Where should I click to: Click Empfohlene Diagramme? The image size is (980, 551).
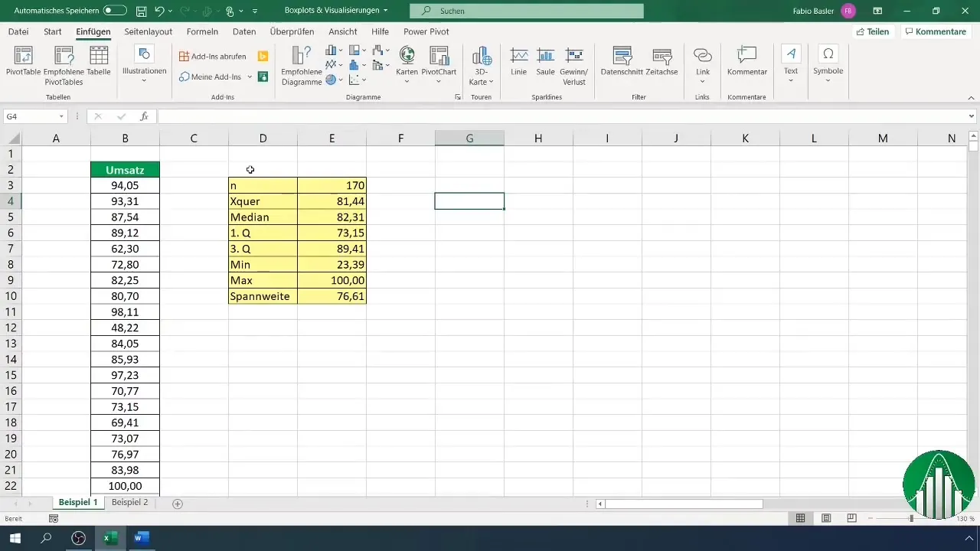[x=301, y=66]
